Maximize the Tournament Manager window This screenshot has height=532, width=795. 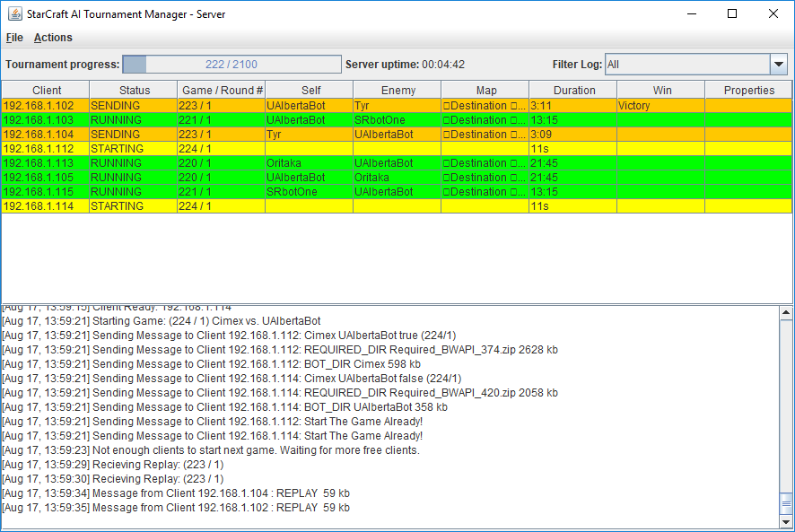(732, 14)
